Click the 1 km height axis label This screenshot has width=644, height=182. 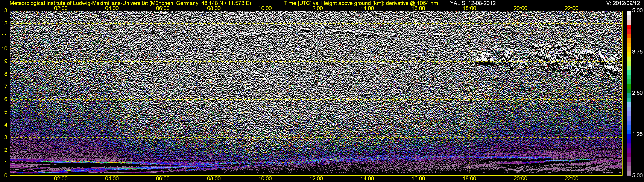6,163
